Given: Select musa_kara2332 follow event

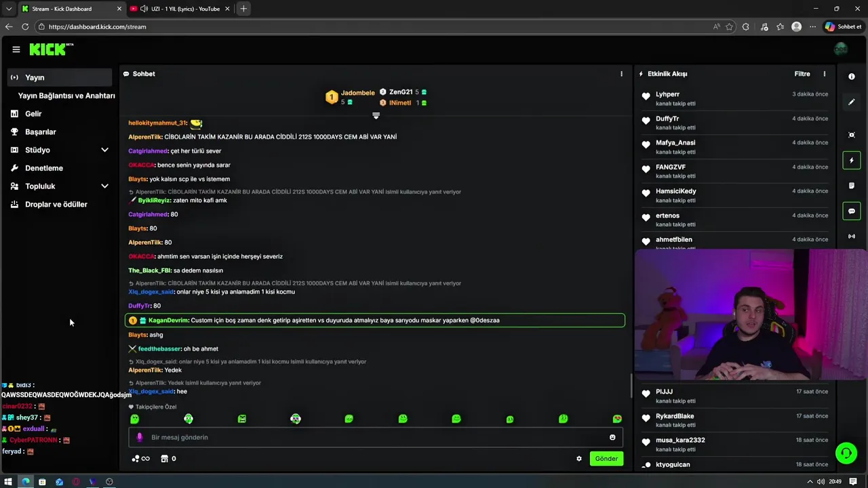Looking at the screenshot, I should click(736, 444).
